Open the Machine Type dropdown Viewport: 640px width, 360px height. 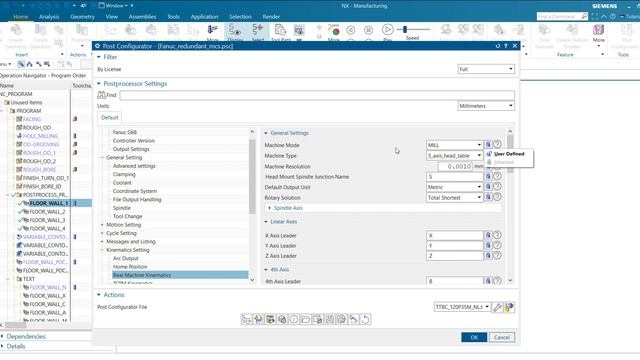[455, 156]
